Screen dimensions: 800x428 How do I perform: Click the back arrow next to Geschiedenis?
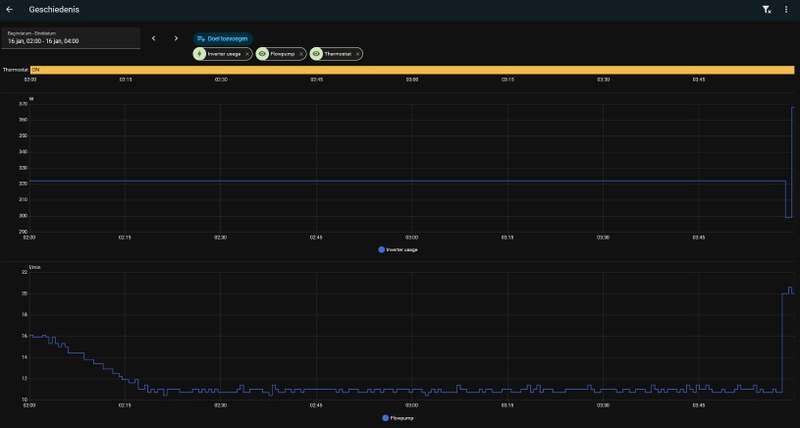(x=10, y=9)
